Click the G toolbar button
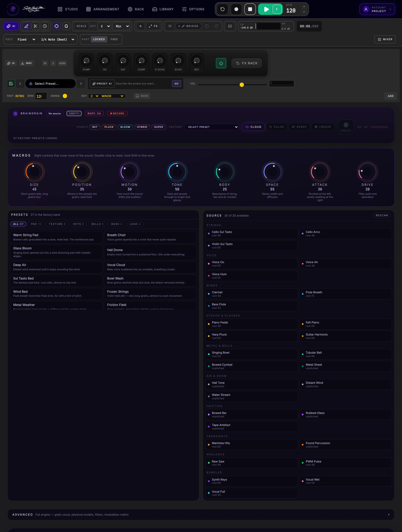 (x=66, y=26)
